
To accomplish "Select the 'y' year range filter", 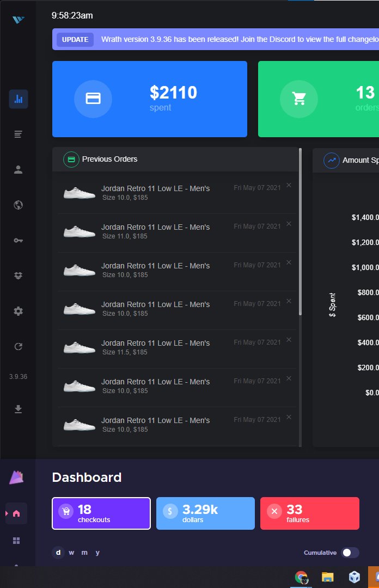I will coord(97,553).
